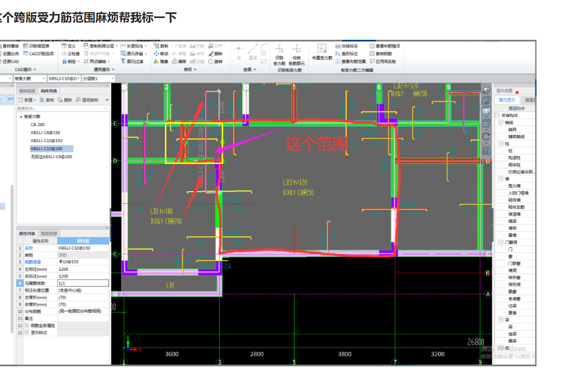Expand the 钢筋业务属性 row

point(27,325)
